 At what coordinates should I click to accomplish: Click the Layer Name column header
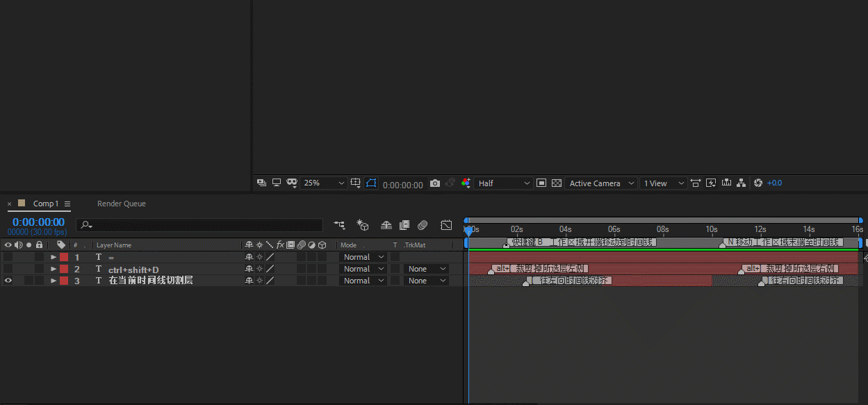pos(114,245)
